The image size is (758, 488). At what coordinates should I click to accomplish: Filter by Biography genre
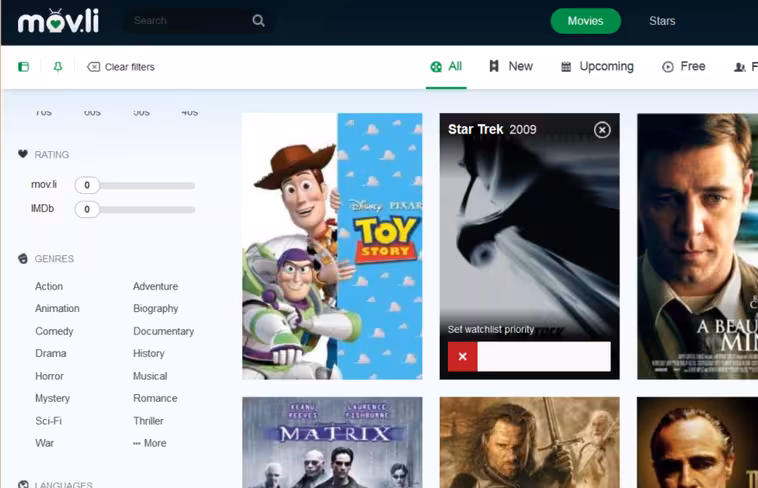[156, 309]
